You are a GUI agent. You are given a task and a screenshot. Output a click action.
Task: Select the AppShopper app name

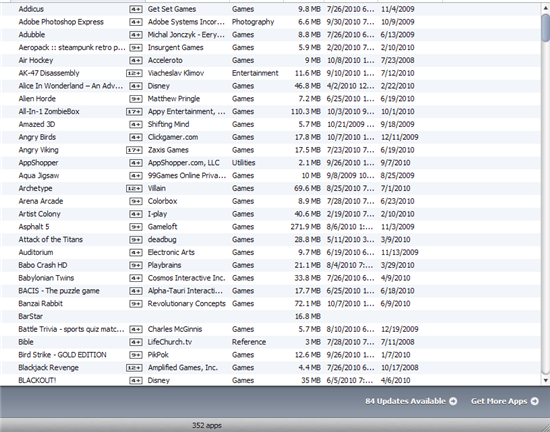38,163
